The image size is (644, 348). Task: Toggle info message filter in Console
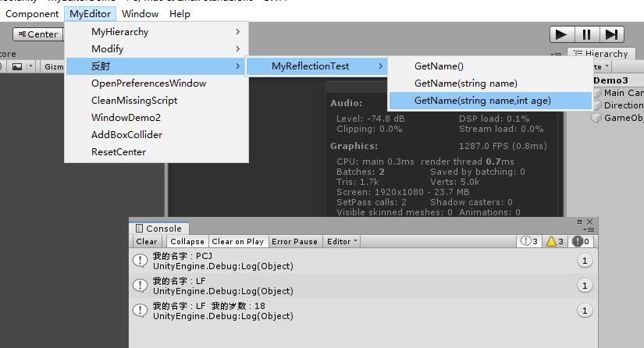click(529, 241)
